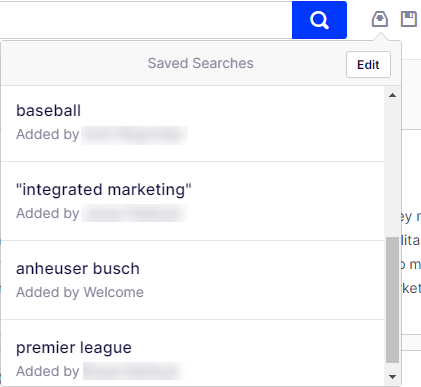Click the "Added by" label under baseball

pyautogui.click(x=48, y=134)
